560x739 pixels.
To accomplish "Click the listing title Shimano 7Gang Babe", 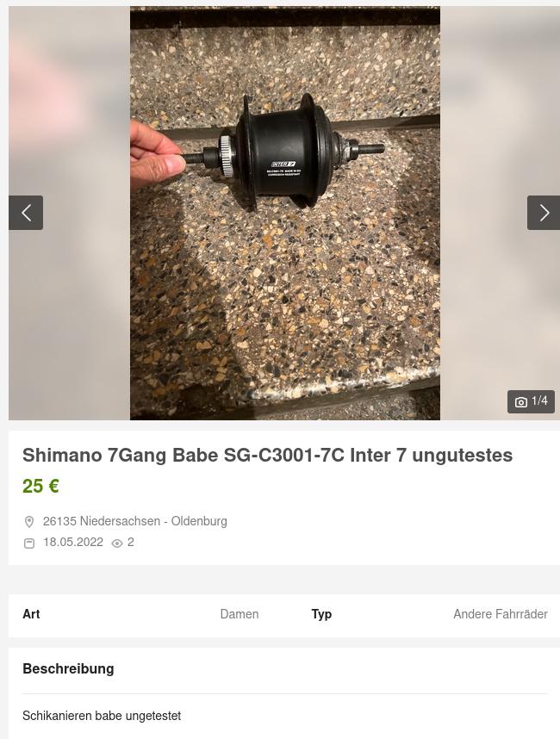I will 267,456.
